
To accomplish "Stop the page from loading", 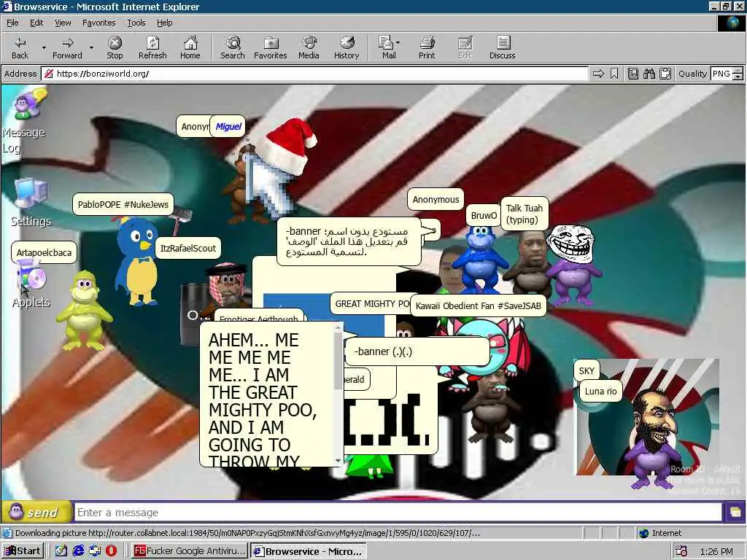I will pos(115,47).
